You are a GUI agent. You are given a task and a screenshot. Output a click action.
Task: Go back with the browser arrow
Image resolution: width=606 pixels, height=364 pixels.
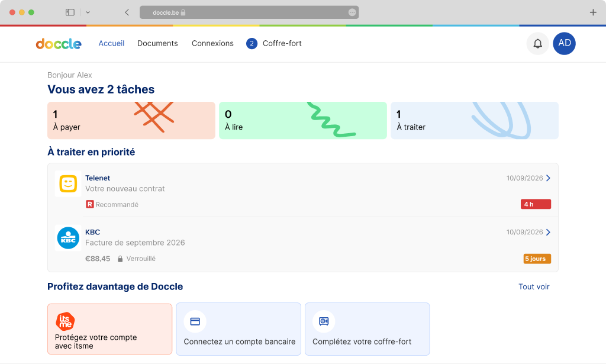(127, 12)
